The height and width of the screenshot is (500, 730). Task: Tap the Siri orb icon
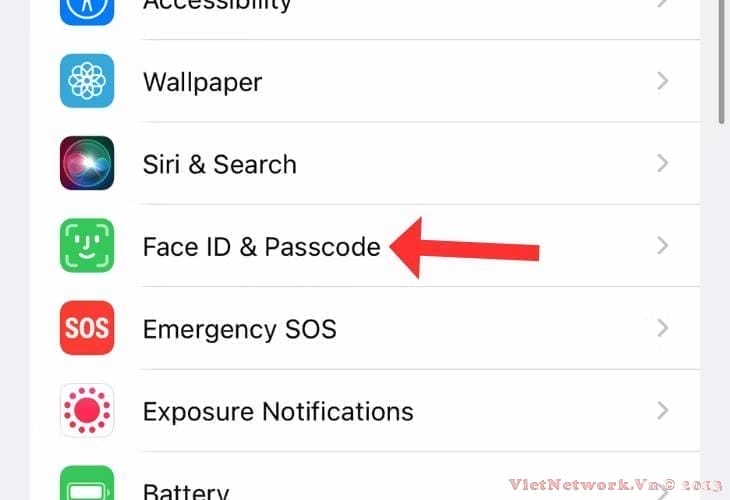tap(87, 163)
